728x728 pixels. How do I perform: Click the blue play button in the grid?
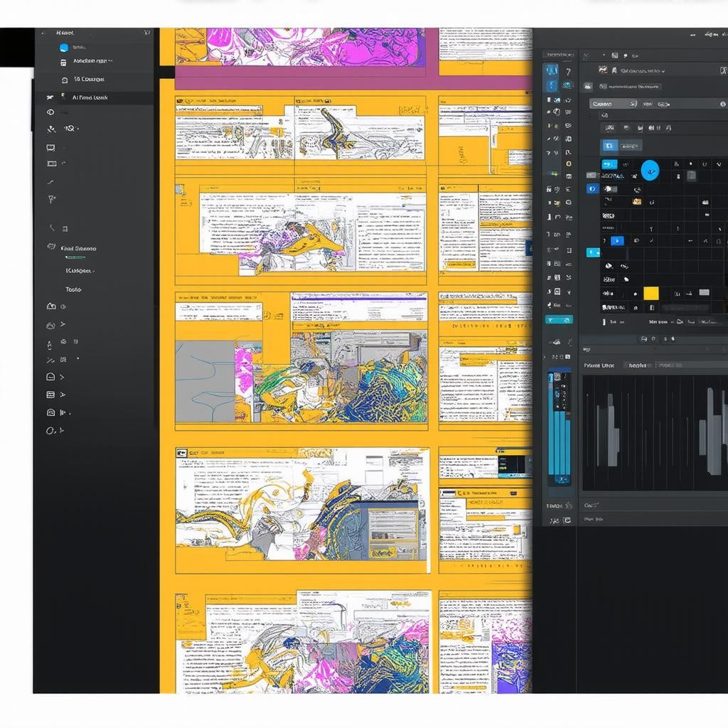pyautogui.click(x=616, y=241)
